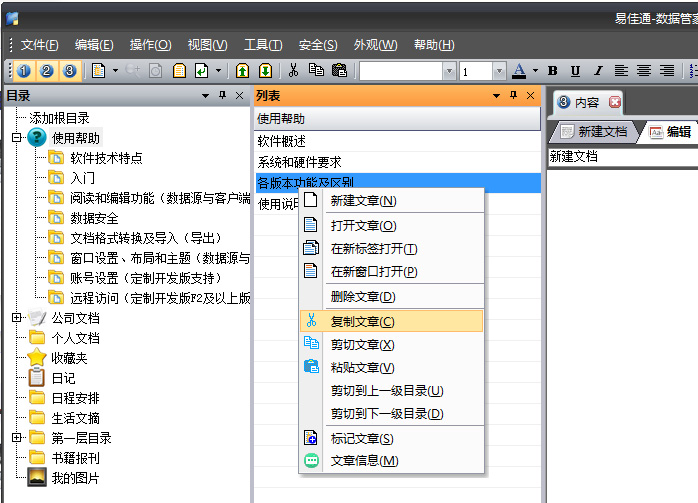Click the green up arrow toolbar icon
The height and width of the screenshot is (503, 698).
[x=242, y=71]
